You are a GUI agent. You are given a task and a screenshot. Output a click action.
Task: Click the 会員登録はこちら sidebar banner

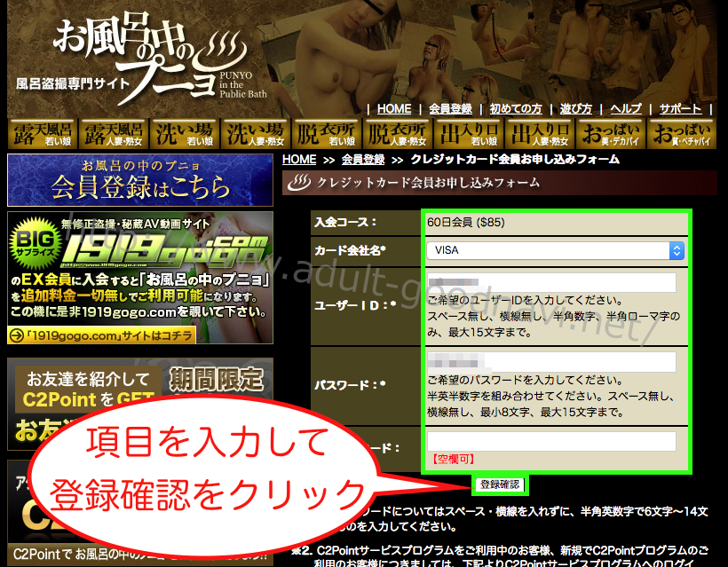tap(140, 180)
